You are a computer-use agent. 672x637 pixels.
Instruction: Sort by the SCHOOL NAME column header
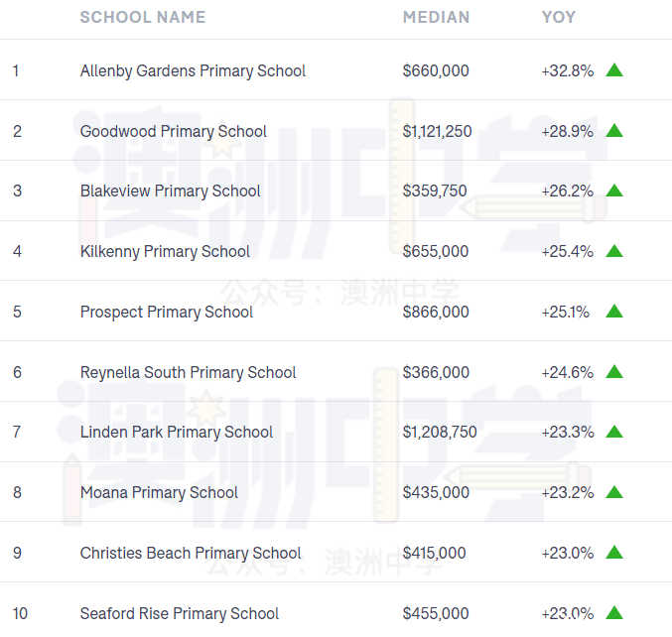click(143, 17)
